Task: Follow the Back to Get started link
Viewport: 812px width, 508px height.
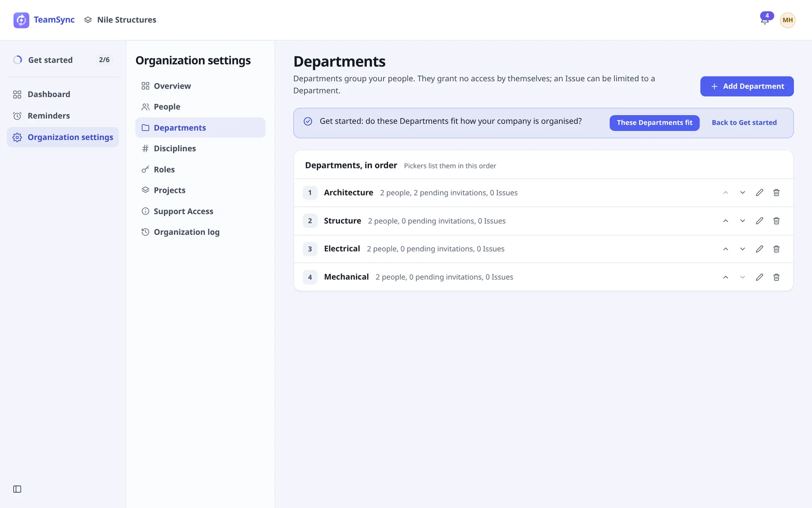Action: point(744,123)
